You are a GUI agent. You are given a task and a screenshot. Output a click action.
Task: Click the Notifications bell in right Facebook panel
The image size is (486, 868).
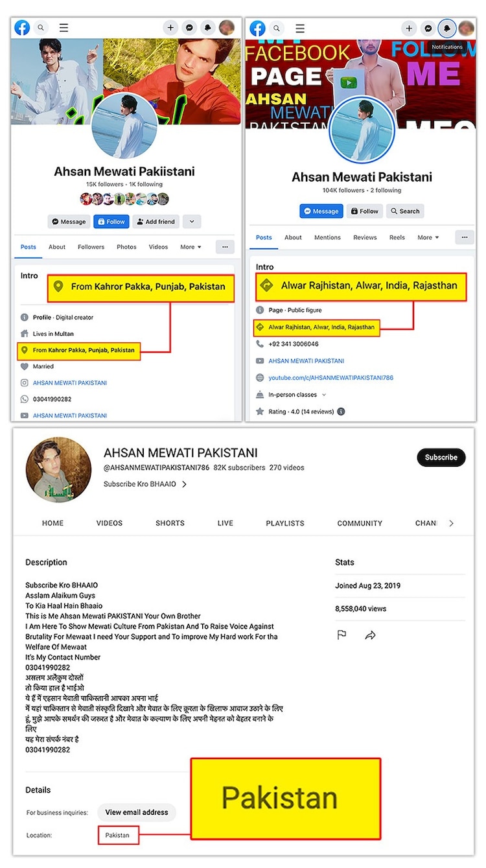447,29
